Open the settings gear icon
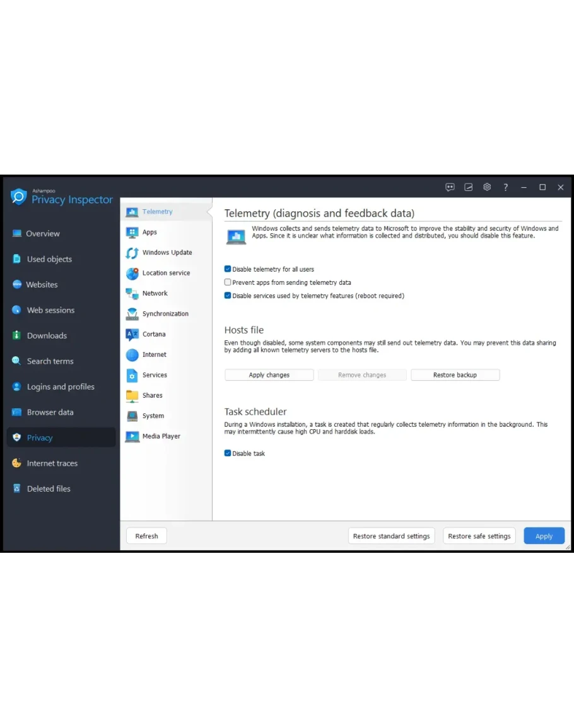The height and width of the screenshot is (728, 574). tap(487, 187)
